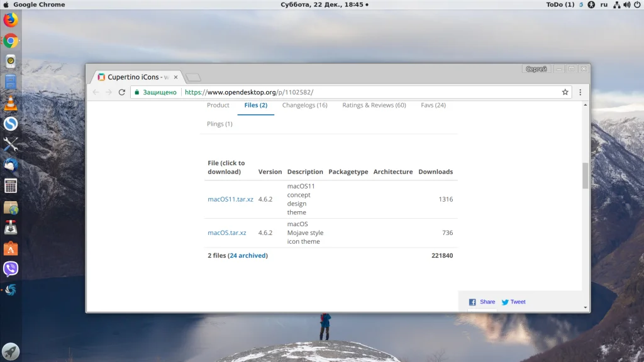Download the macOS11.tar.xz file
Image resolution: width=644 pixels, height=362 pixels.
click(230, 199)
